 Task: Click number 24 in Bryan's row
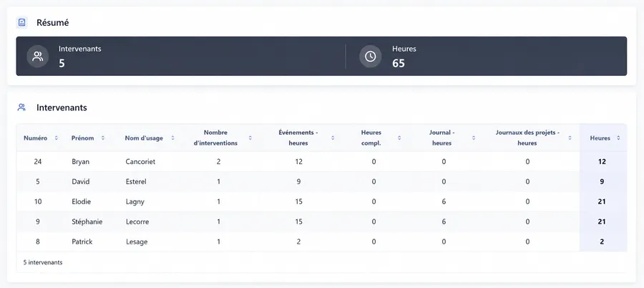(38, 162)
